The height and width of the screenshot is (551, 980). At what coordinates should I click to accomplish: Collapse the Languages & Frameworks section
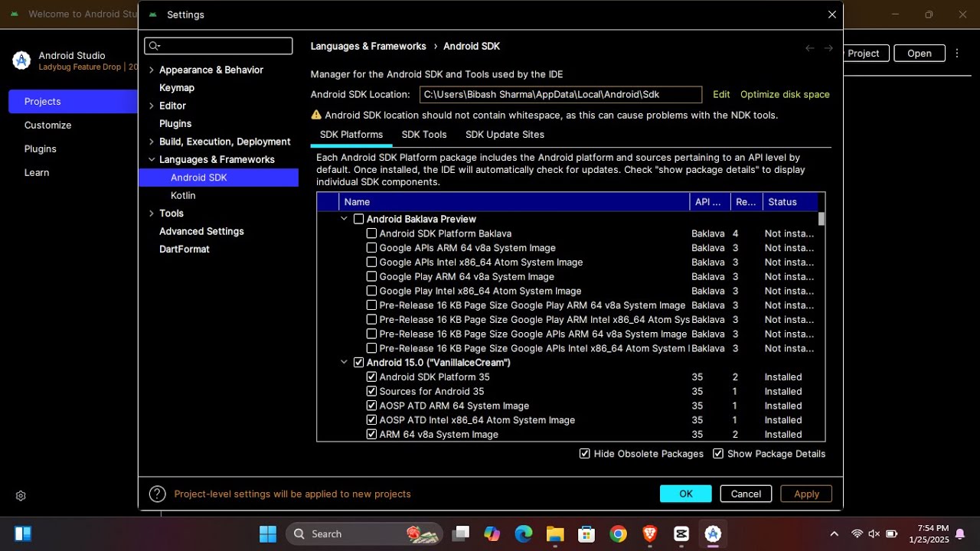point(151,159)
